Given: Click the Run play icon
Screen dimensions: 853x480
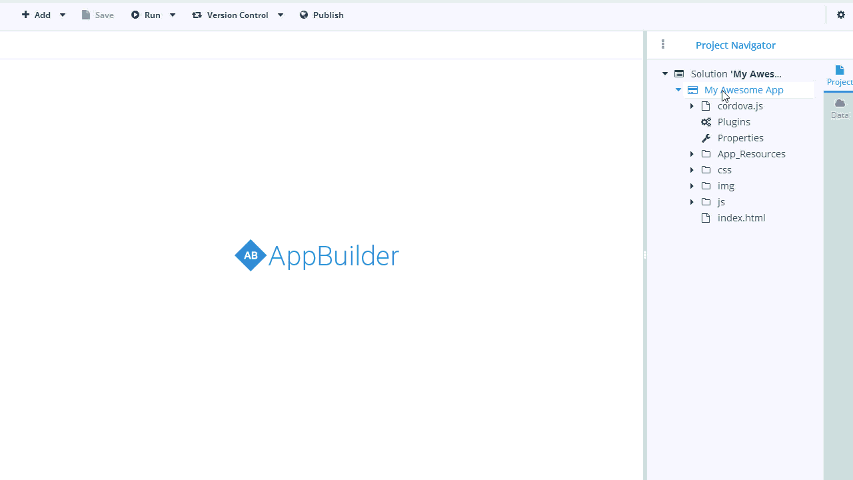Looking at the screenshot, I should 135,15.
